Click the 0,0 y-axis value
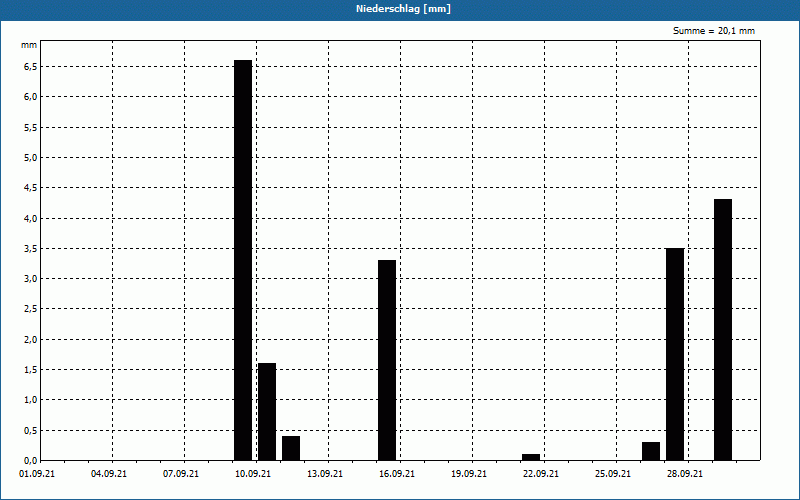Viewport: 800px width, 500px height. click(31, 460)
